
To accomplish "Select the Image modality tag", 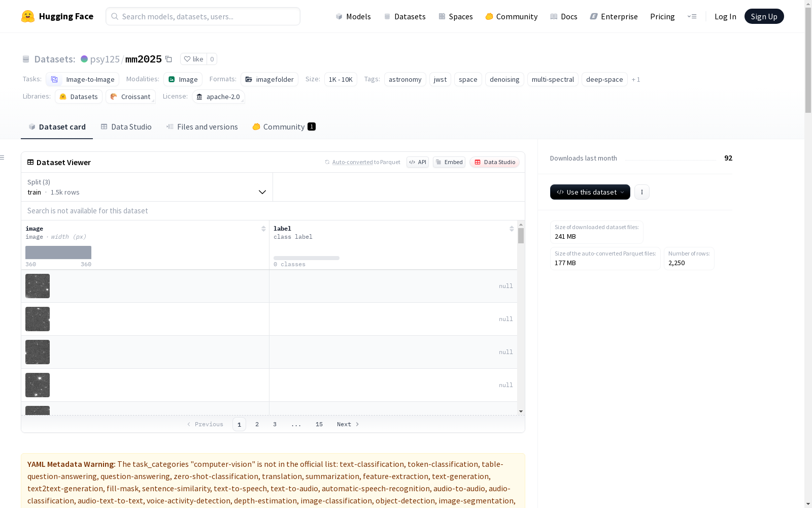I will click(x=183, y=79).
